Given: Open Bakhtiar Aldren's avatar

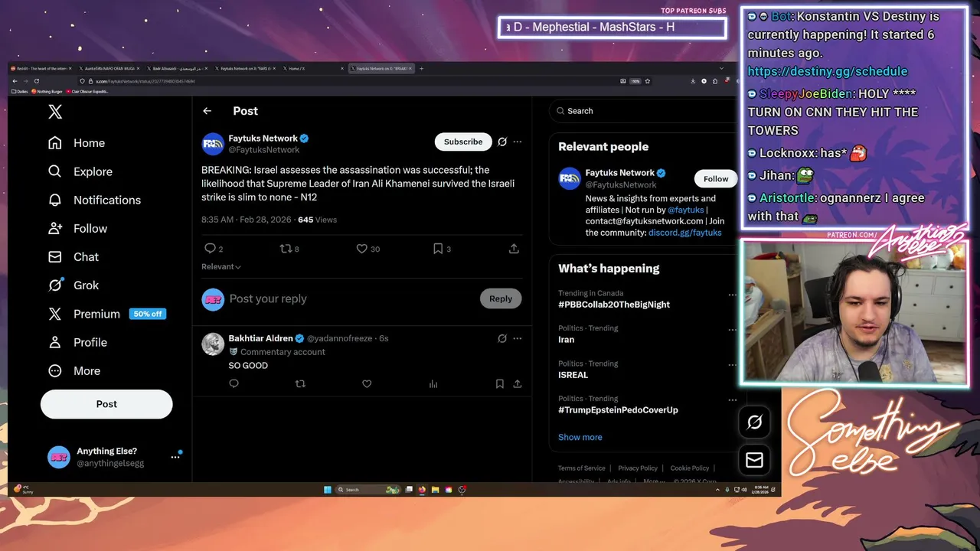Looking at the screenshot, I should pos(213,344).
